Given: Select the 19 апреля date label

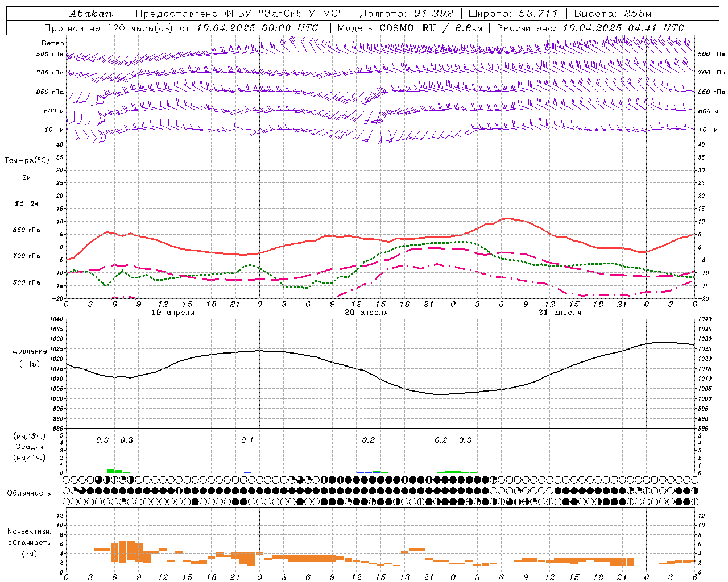Looking at the screenshot, I should [173, 313].
